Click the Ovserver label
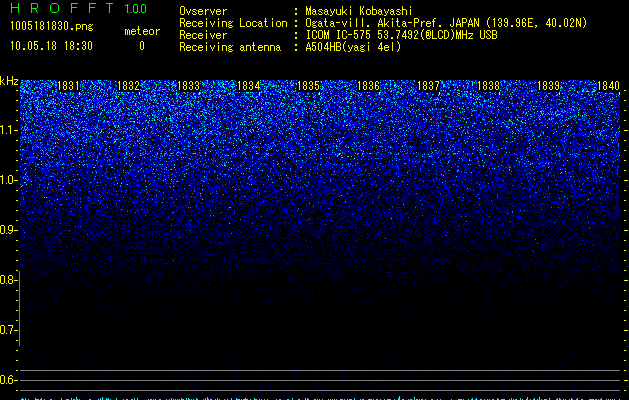The image size is (629, 400). [203, 11]
